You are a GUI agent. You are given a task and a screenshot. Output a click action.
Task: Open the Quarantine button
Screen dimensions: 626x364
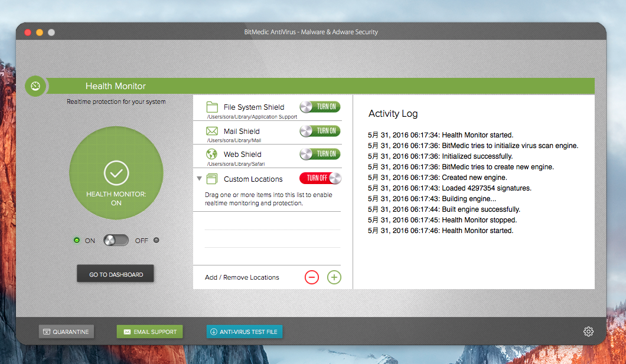point(66,332)
